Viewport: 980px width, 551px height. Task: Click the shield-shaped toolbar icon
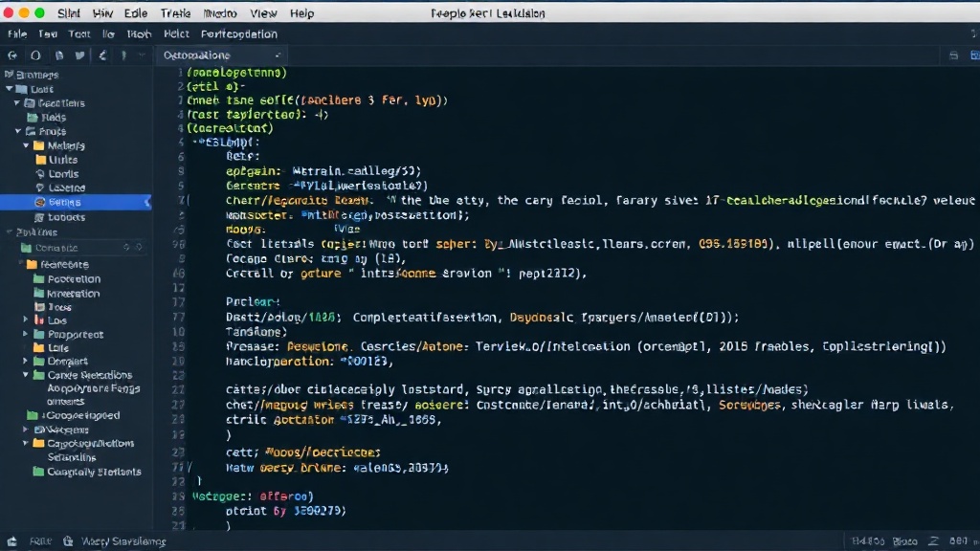point(80,55)
